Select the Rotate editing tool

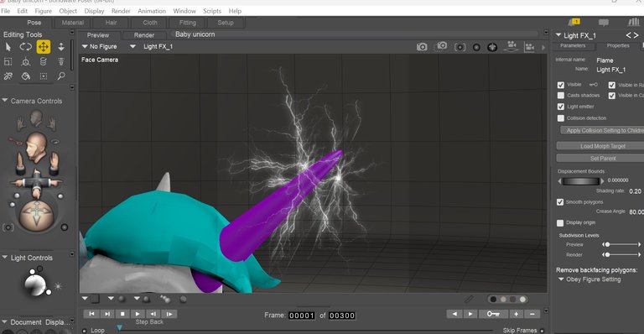25,47
